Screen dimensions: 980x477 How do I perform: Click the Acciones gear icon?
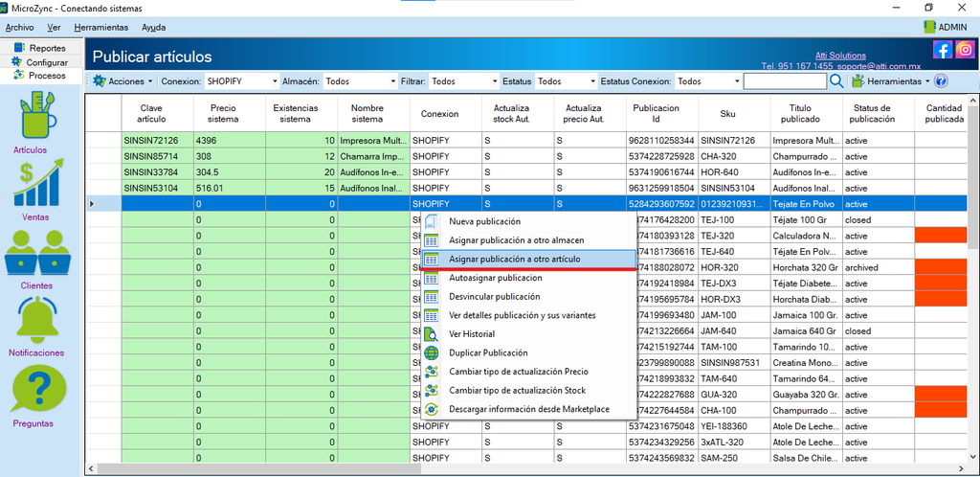click(x=100, y=81)
